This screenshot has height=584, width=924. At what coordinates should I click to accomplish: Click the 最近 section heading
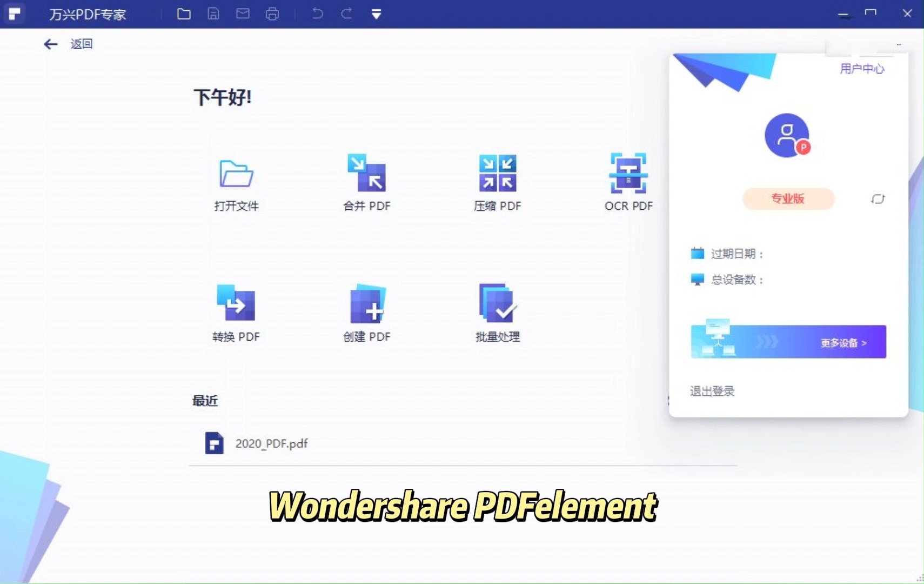coord(205,401)
